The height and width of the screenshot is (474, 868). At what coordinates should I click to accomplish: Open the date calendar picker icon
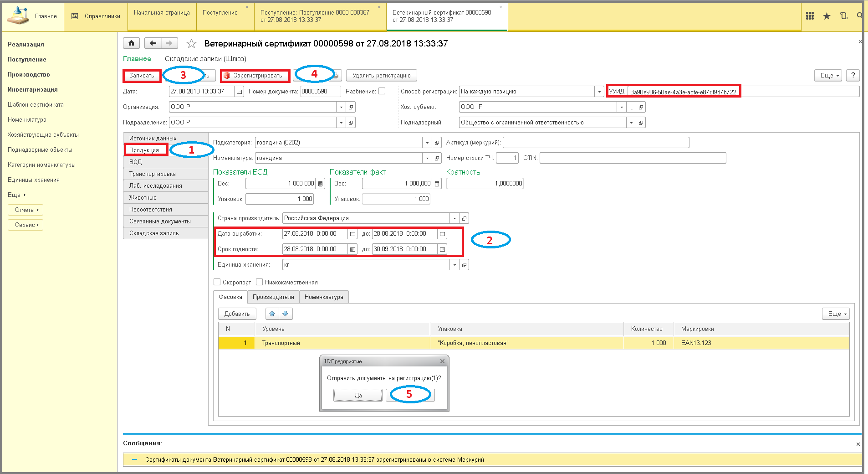click(x=240, y=92)
